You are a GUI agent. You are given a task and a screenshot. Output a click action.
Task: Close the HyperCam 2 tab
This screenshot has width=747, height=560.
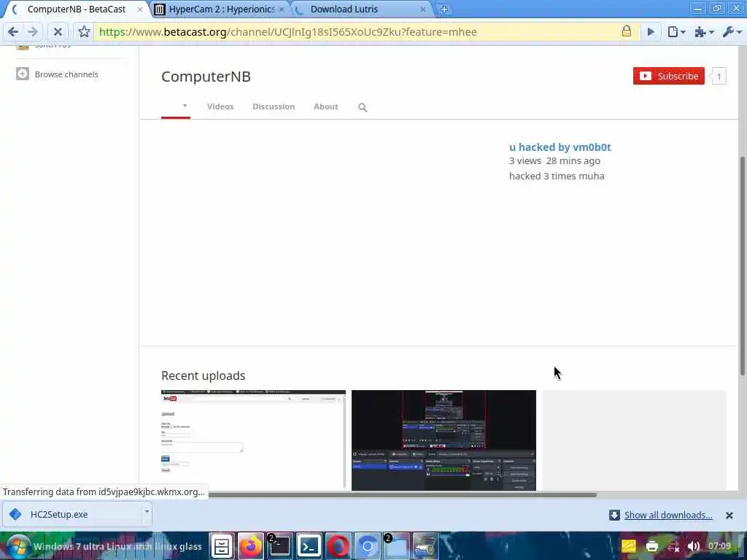point(282,9)
